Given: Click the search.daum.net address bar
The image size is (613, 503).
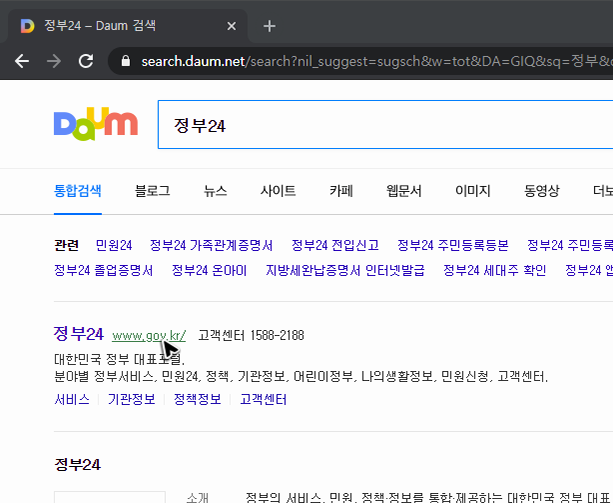Looking at the screenshot, I should pyautogui.click(x=360, y=61).
